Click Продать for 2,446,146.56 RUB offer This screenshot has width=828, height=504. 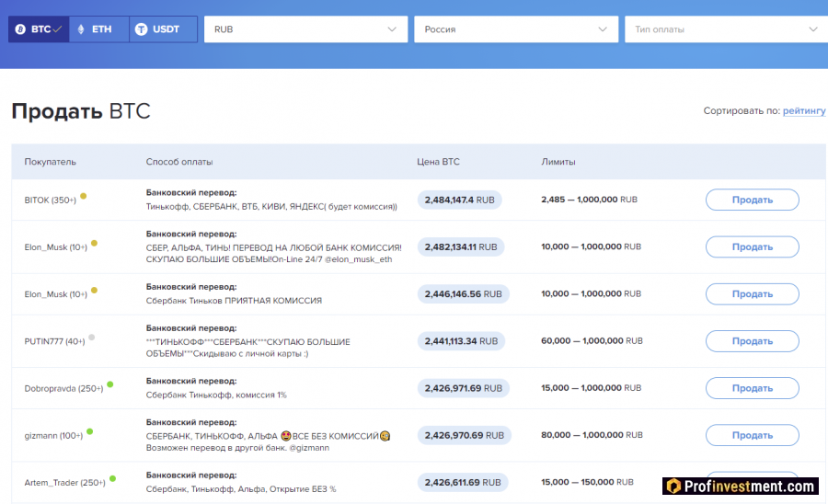pos(752,294)
